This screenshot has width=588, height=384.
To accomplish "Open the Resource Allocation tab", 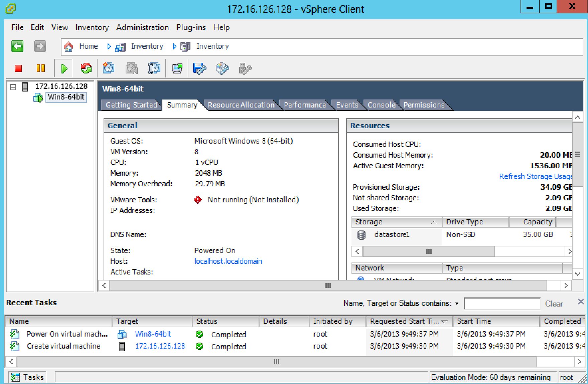I will [x=241, y=105].
